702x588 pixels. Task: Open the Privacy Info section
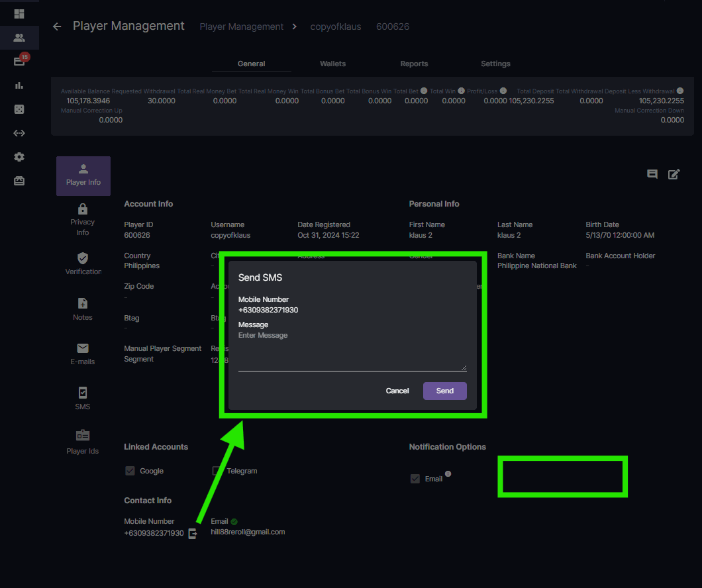tap(83, 220)
